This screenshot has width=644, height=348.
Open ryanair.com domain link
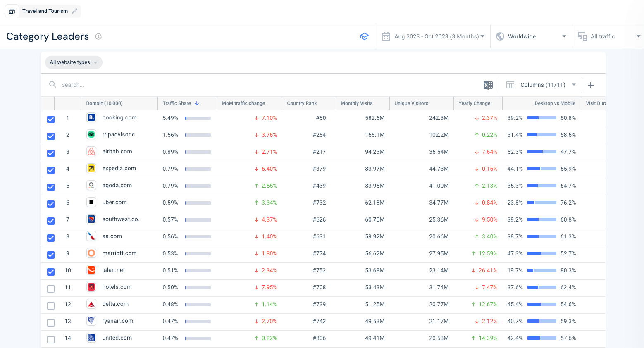(118, 321)
